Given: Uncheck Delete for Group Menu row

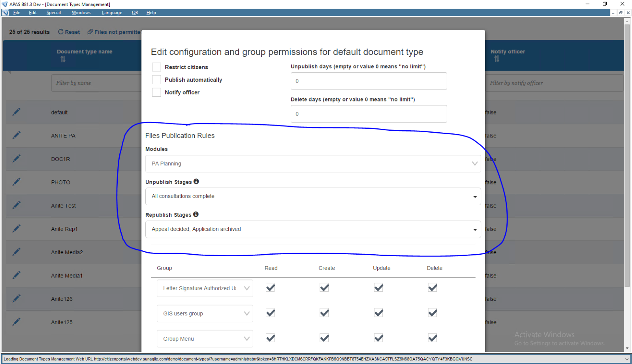Looking at the screenshot, I should coord(433,338).
